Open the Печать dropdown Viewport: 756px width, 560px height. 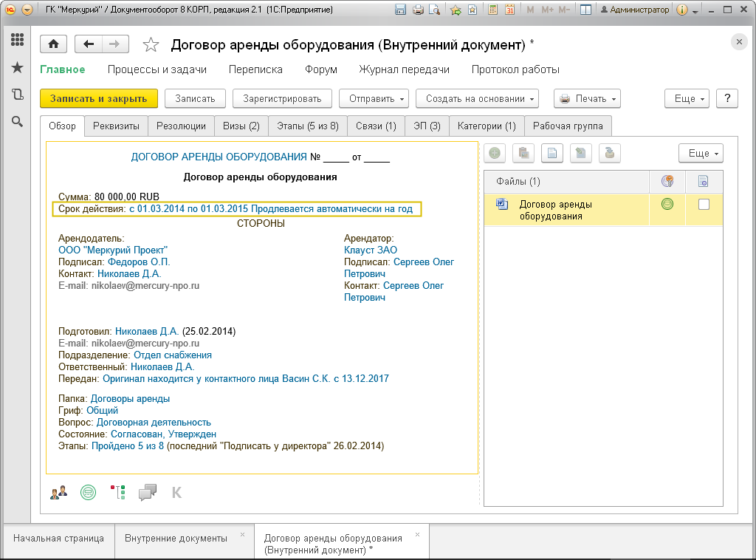point(587,98)
